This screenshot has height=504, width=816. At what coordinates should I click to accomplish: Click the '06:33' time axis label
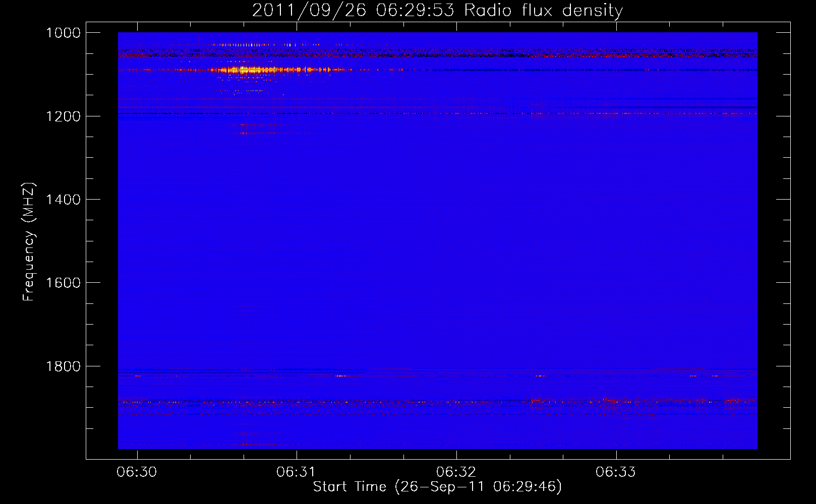(x=615, y=472)
